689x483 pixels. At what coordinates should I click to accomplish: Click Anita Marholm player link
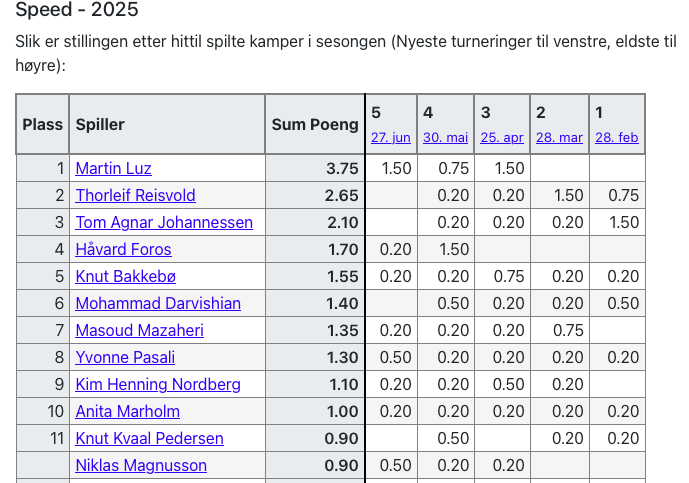(127, 411)
